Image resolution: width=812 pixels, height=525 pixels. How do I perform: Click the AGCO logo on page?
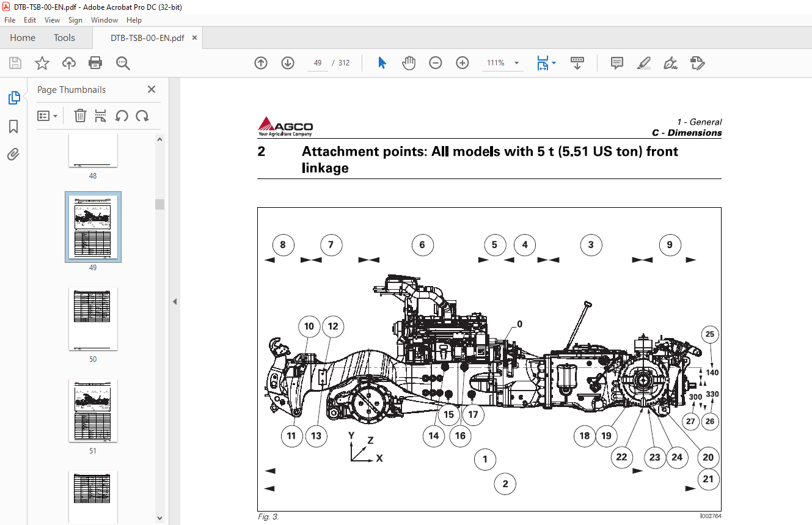click(x=285, y=126)
